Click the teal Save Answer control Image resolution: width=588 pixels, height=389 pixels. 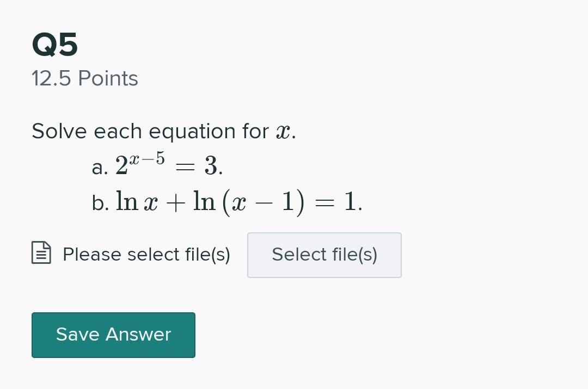coord(113,335)
